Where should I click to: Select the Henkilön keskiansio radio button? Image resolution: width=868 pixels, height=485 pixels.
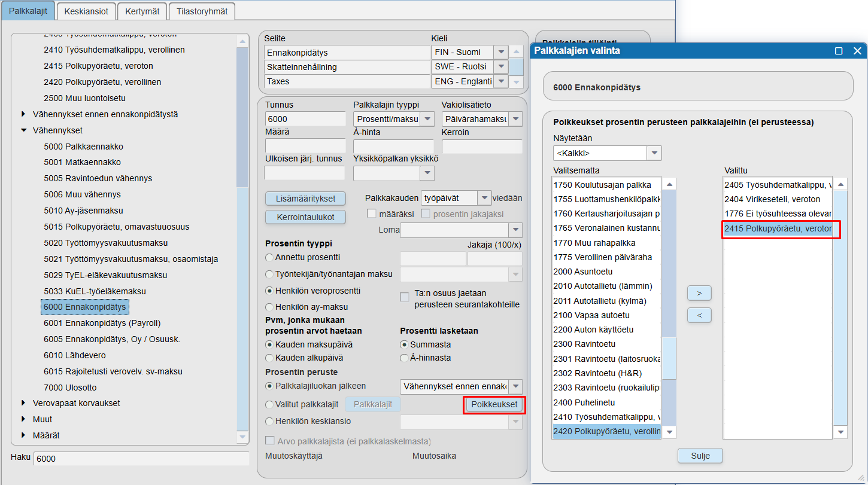point(270,421)
